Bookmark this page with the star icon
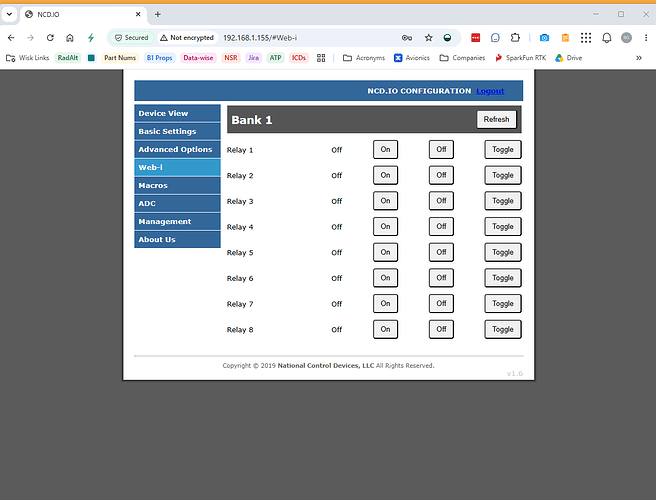This screenshot has height=500, width=656. (x=428, y=38)
